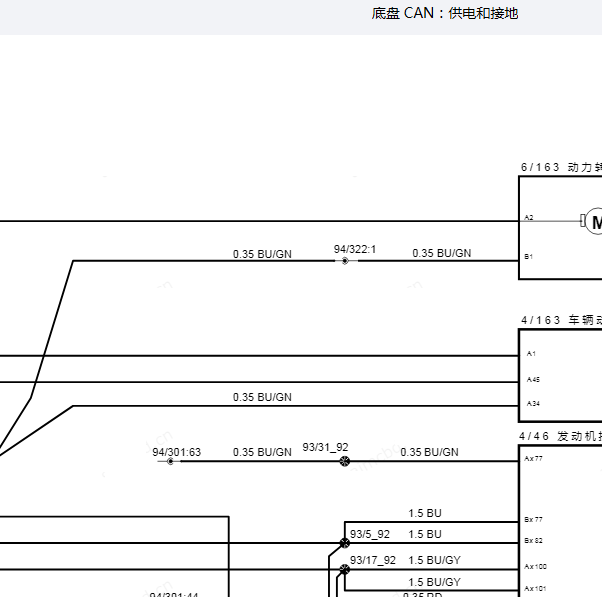The image size is (602, 597).
Task: Click pin A34 on module 4/163
Action: (x=533, y=404)
